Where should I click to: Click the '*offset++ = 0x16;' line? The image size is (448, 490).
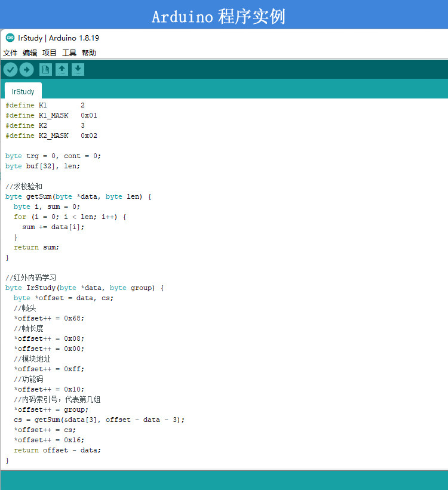(x=49, y=440)
